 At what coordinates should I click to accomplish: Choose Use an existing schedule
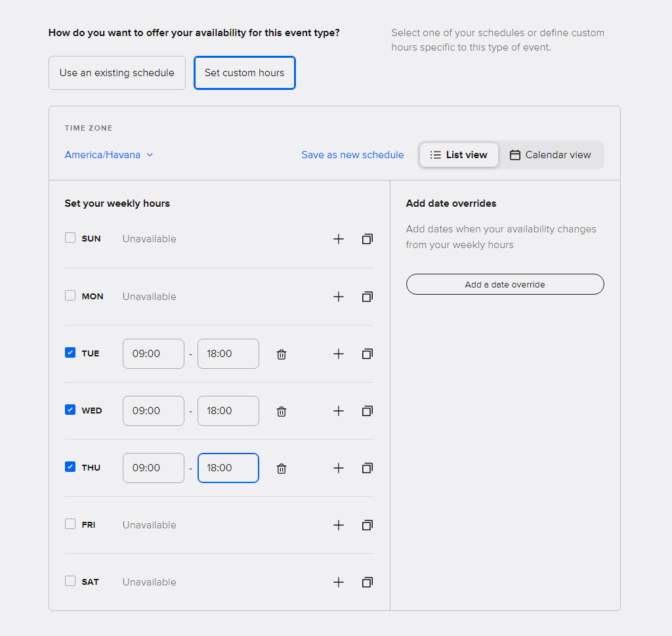click(x=117, y=73)
